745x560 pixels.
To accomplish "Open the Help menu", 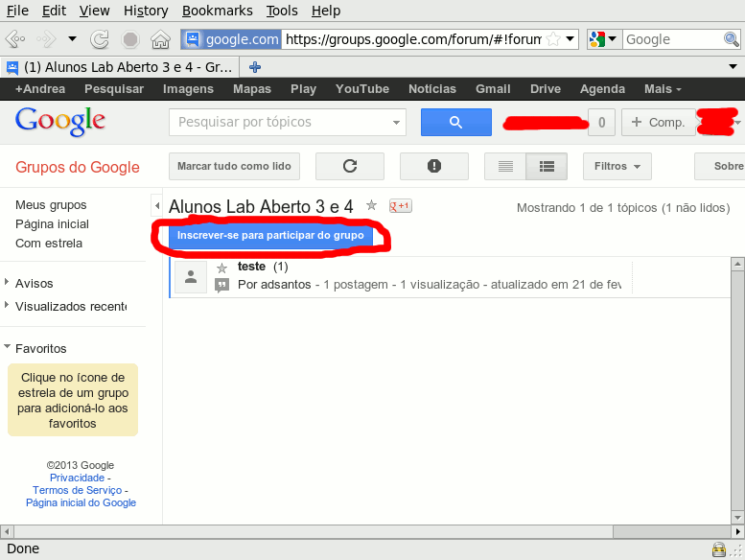I will pyautogui.click(x=326, y=11).
